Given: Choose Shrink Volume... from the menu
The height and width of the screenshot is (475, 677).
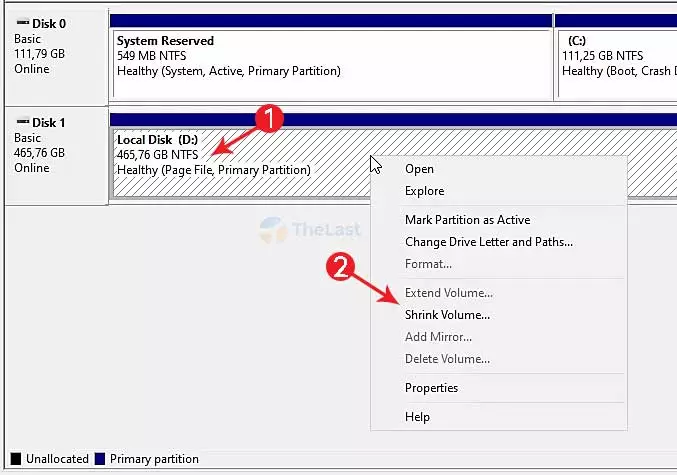Looking at the screenshot, I should (447, 315).
